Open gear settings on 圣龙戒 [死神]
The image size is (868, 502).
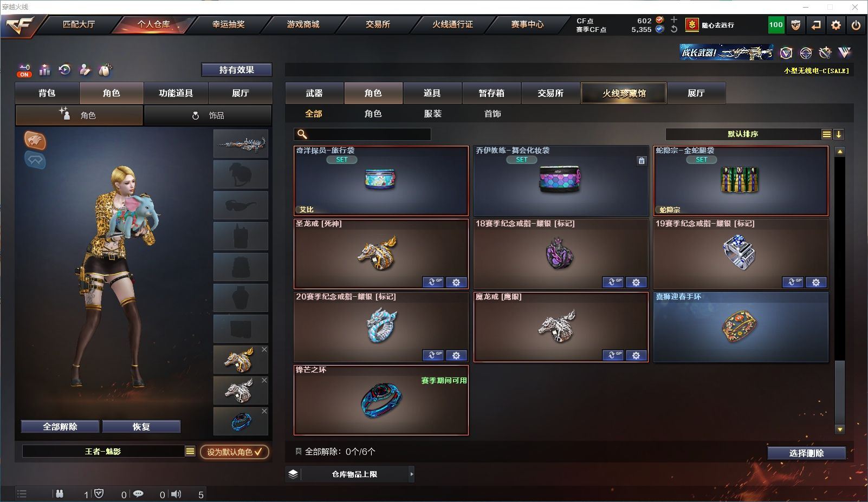point(456,282)
